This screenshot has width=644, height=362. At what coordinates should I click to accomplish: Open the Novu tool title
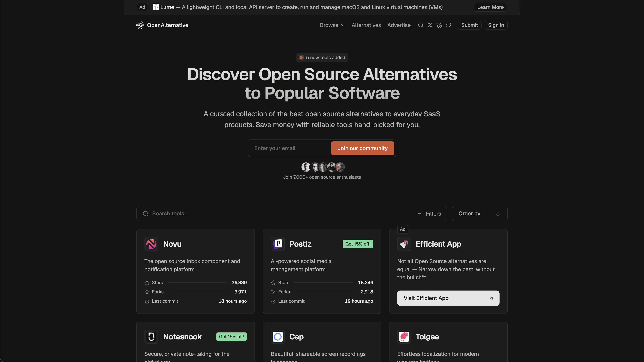point(172,244)
